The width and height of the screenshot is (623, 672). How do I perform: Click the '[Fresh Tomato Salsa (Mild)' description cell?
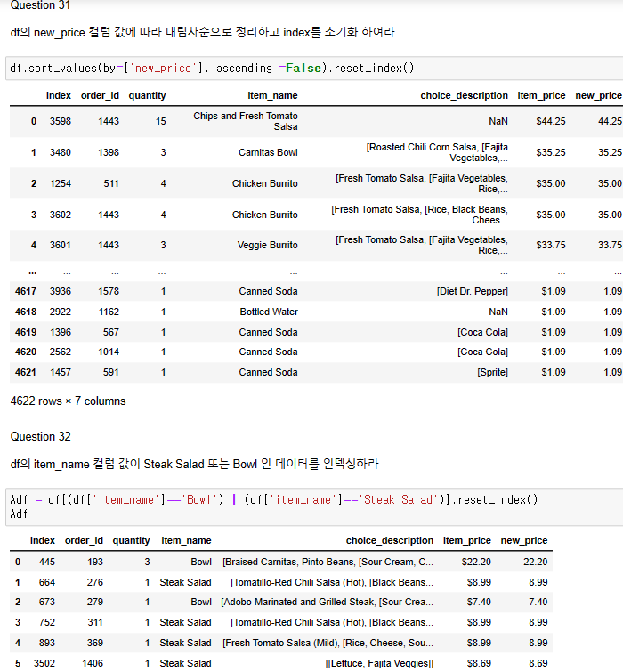328,643
